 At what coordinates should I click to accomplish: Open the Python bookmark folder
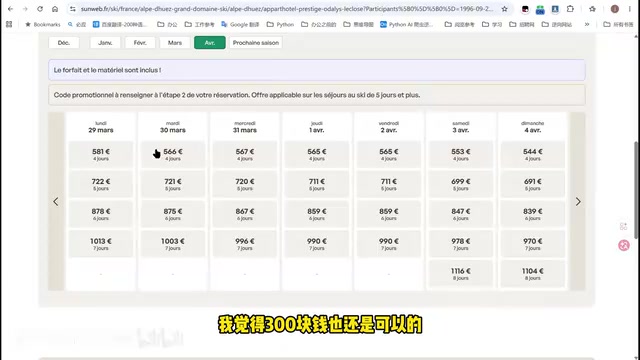(280, 24)
